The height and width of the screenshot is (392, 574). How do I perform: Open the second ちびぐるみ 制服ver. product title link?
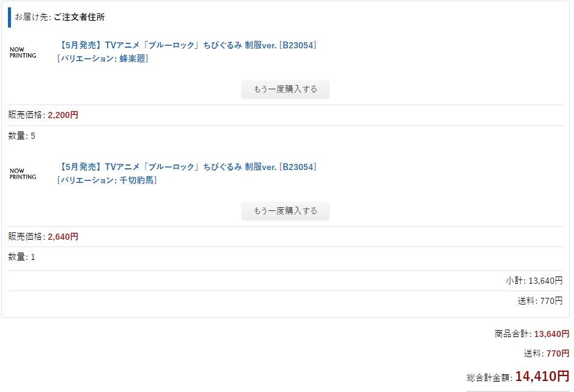(186, 167)
